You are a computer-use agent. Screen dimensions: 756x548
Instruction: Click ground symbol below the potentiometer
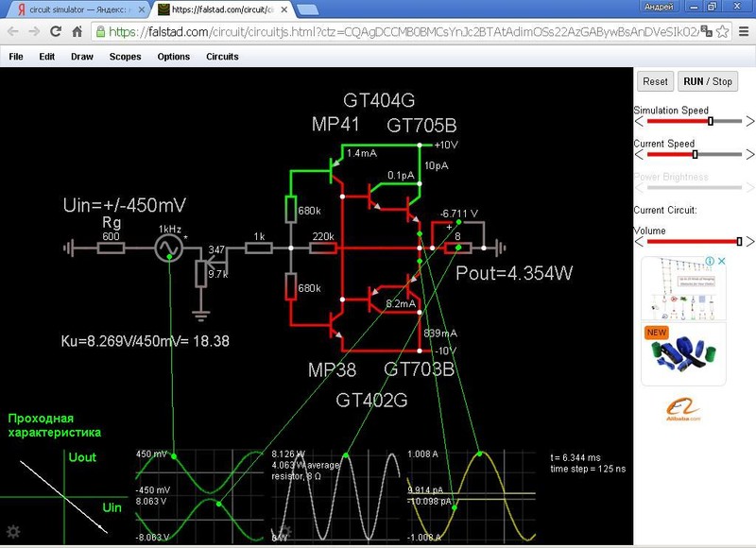click(201, 316)
